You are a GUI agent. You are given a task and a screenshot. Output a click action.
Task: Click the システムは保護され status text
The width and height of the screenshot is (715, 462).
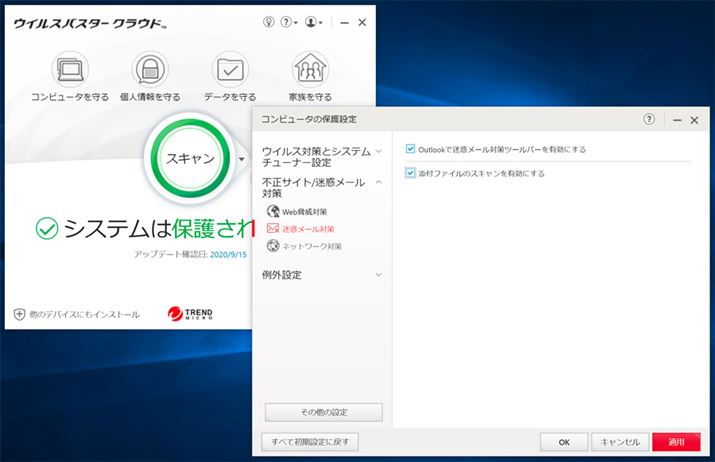pos(159,228)
